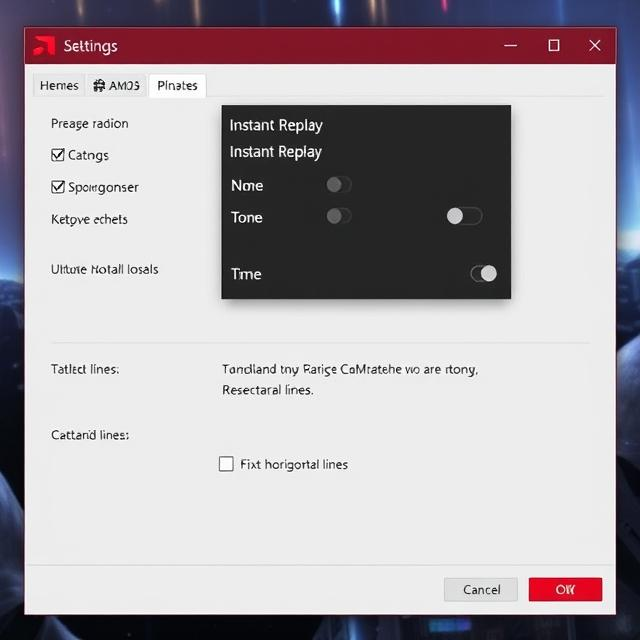Uncheck the Catngs checkbox
The height and width of the screenshot is (640, 640).
[58, 155]
